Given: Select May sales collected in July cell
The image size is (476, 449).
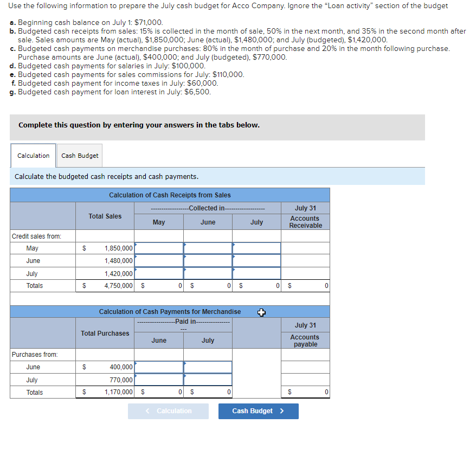Looking at the screenshot, I should coord(256,248).
